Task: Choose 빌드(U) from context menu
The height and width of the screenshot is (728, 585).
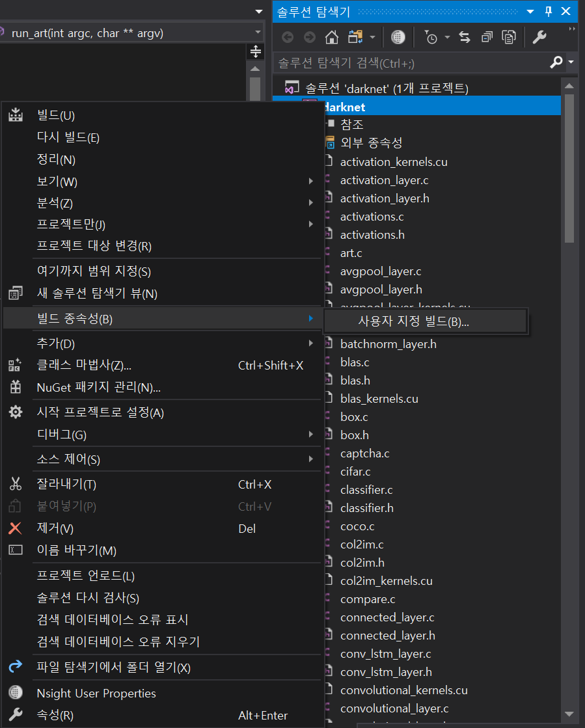Action: [x=163, y=115]
